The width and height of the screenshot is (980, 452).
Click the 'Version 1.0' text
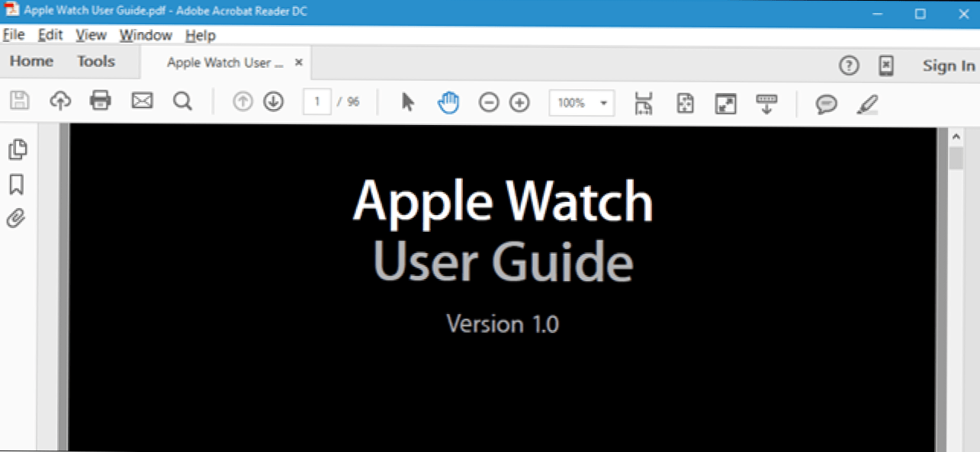(503, 324)
